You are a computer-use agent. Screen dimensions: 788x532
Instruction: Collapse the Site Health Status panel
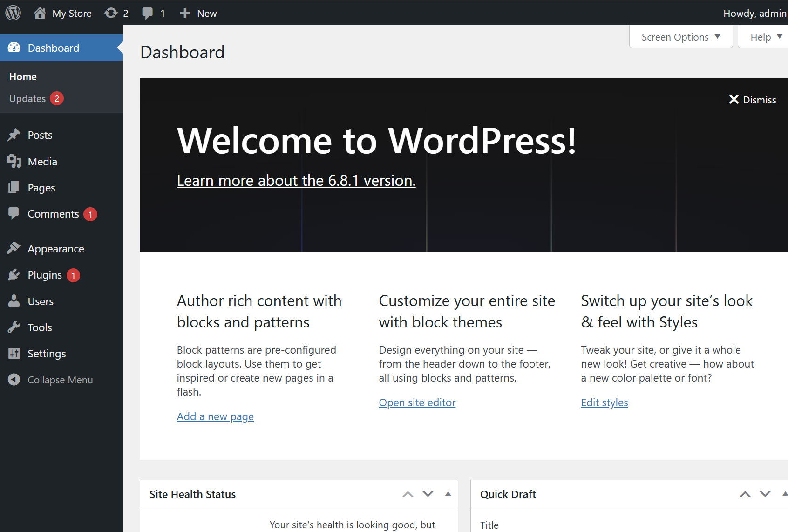coord(448,494)
